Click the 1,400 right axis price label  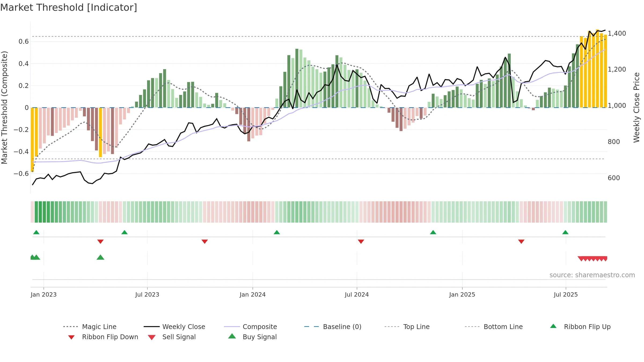[x=617, y=33]
